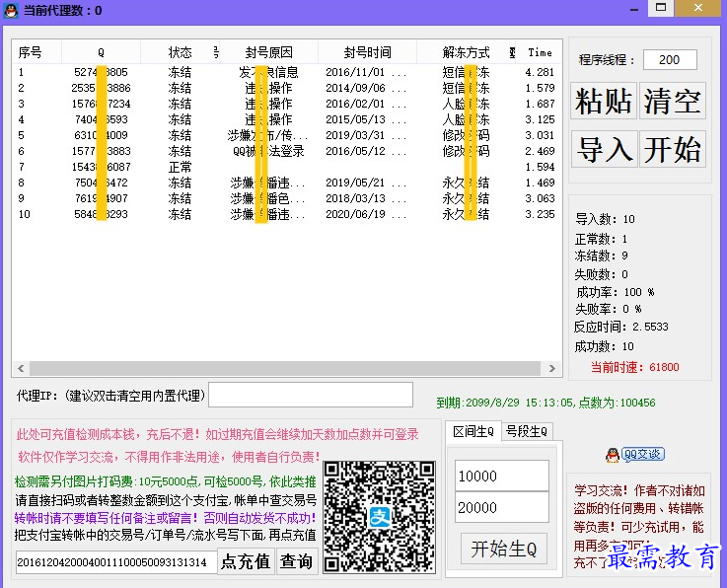Edit the 程序线程 thread count field
727x588 pixels.
pyautogui.click(x=670, y=60)
